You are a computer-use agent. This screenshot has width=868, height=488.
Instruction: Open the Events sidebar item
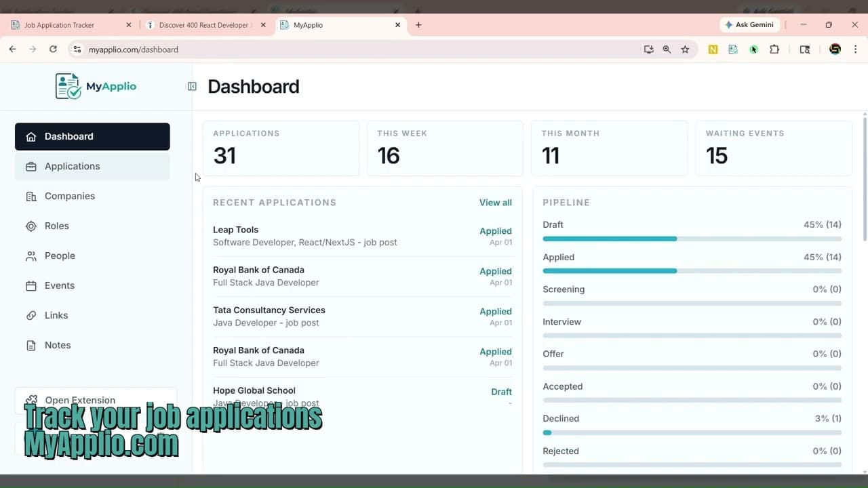point(92,285)
